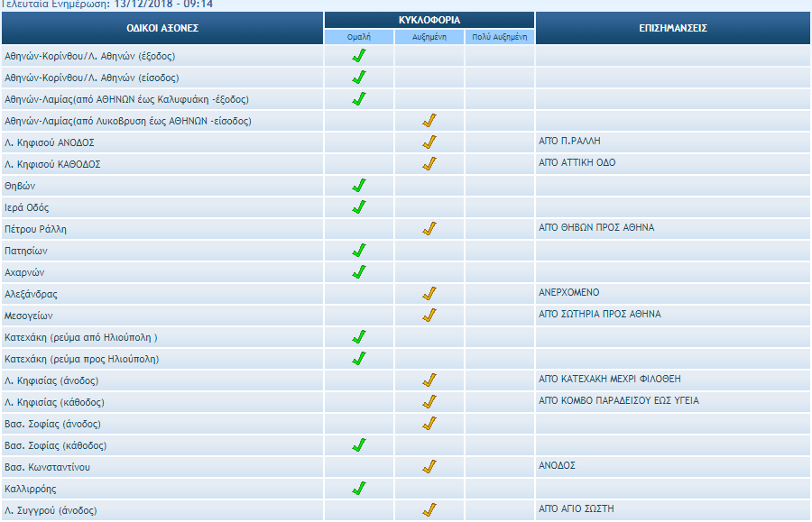The image size is (812, 522).
Task: Click the Ομαλή sub-column header
Action: (x=359, y=37)
